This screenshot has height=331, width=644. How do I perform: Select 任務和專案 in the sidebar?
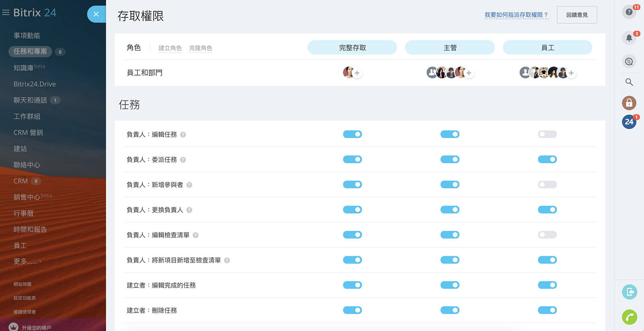click(x=30, y=51)
